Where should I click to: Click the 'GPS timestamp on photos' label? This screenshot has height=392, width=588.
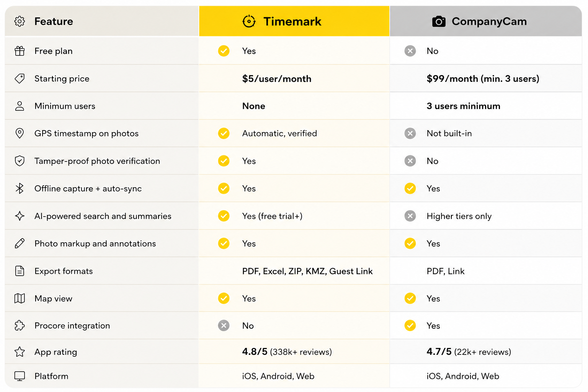[x=87, y=134]
